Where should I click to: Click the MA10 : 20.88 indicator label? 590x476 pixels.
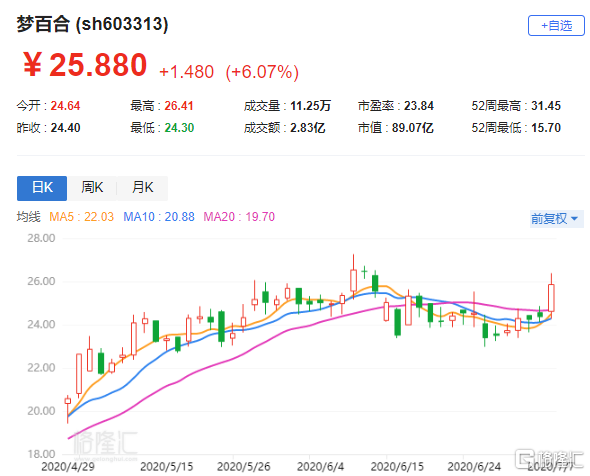click(159, 217)
